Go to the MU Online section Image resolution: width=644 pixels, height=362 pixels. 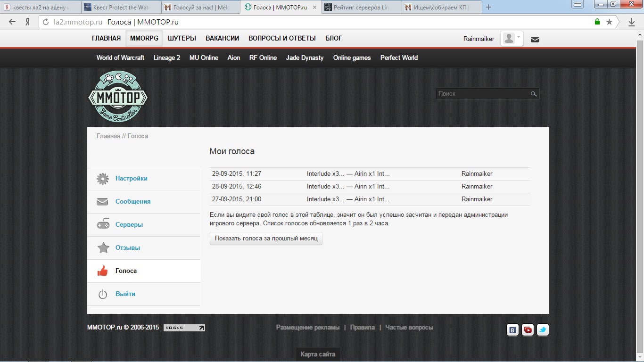coord(204,58)
